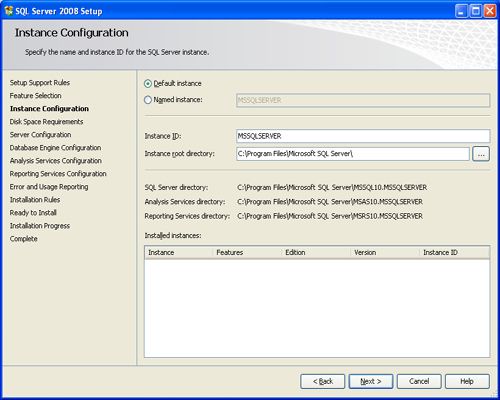Click into the Instance ID field
Viewport: 500px width, 400px height.
[x=363, y=136]
